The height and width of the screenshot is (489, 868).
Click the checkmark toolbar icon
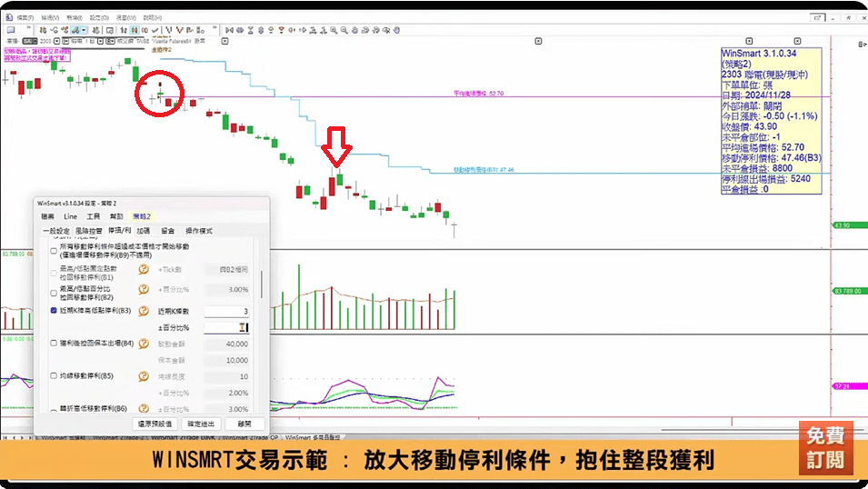155,30
